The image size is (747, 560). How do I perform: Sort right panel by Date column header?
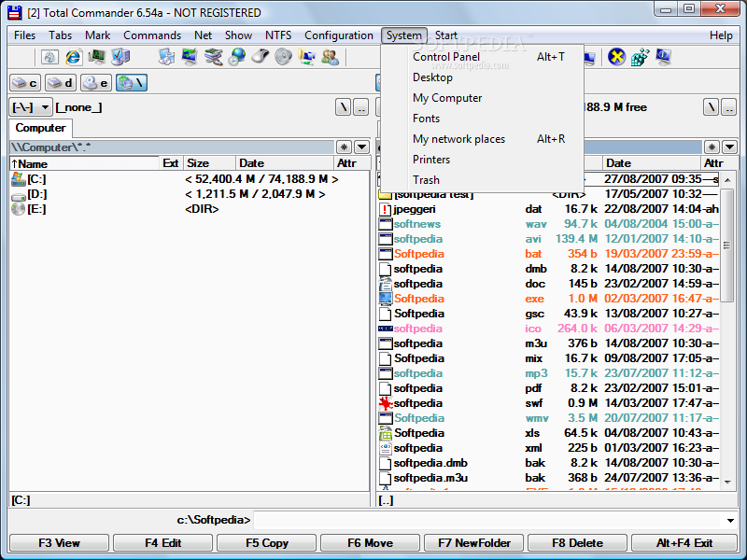[651, 163]
